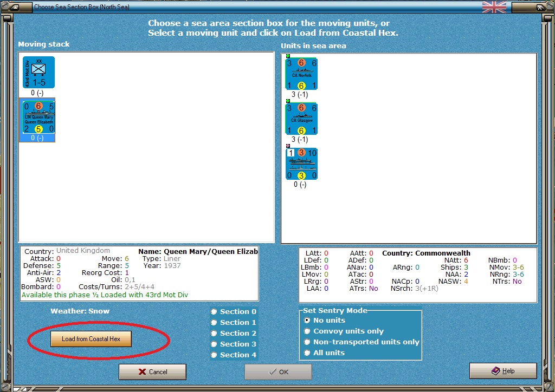Cancel the sea section selection
Screen dimensions: 555x392
152,372
